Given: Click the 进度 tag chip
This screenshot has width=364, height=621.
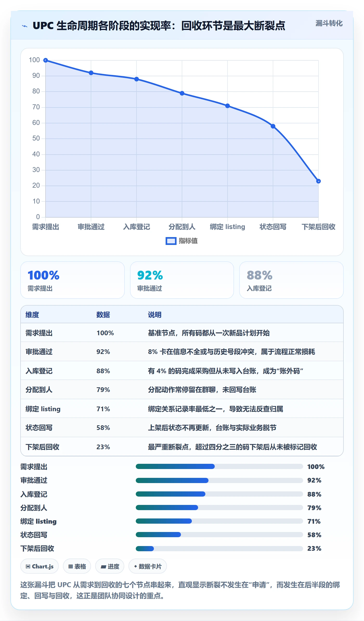Looking at the screenshot, I should (110, 566).
